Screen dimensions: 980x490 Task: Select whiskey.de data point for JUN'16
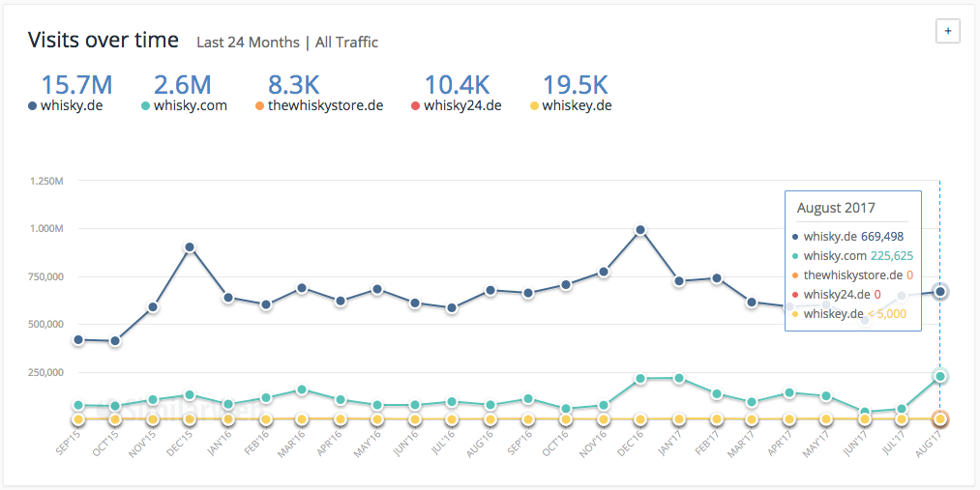[414, 419]
